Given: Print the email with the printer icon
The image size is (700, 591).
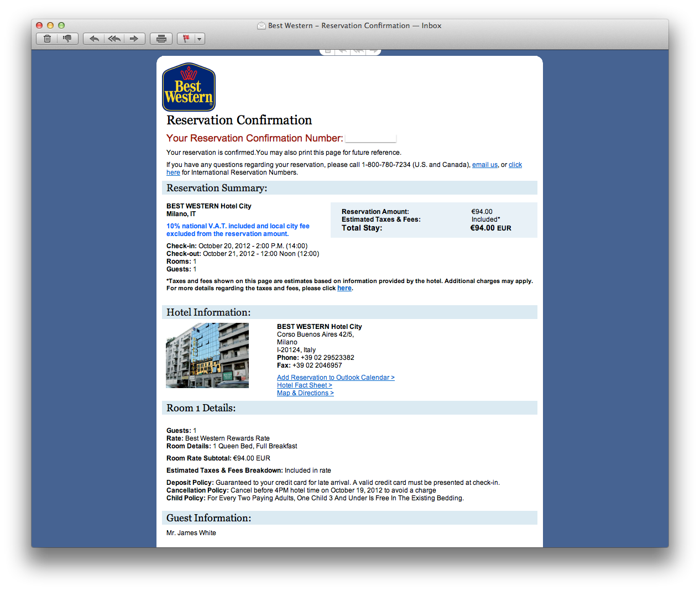Looking at the screenshot, I should (161, 39).
